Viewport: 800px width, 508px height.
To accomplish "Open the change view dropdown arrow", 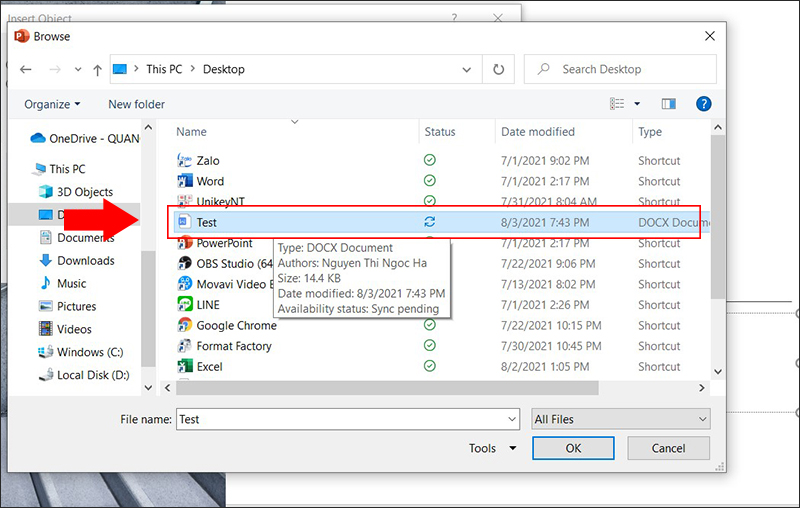I will [637, 104].
